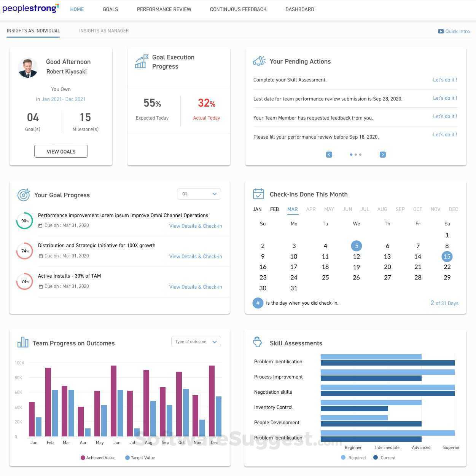Click the target icon beside Your Goal Progress

click(24, 195)
